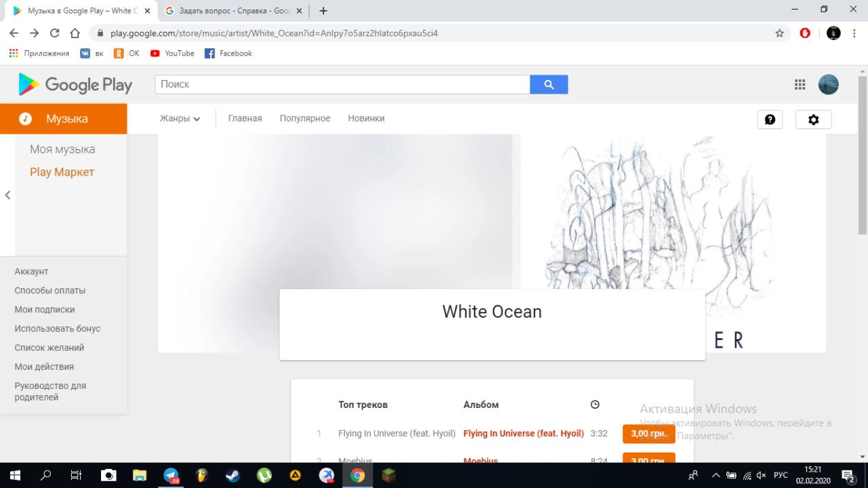Collapse the sidebar with the left chevron

coord(7,195)
